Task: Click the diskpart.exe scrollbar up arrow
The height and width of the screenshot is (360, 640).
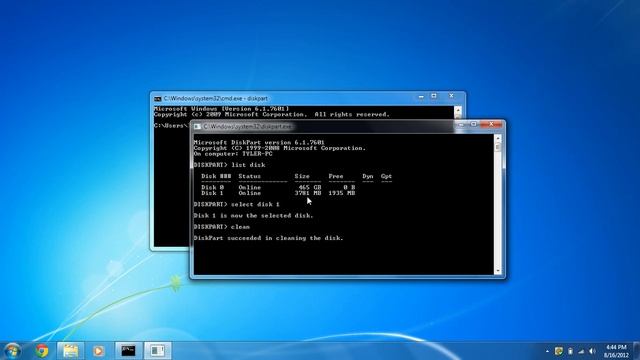Action: pyautogui.click(x=498, y=138)
